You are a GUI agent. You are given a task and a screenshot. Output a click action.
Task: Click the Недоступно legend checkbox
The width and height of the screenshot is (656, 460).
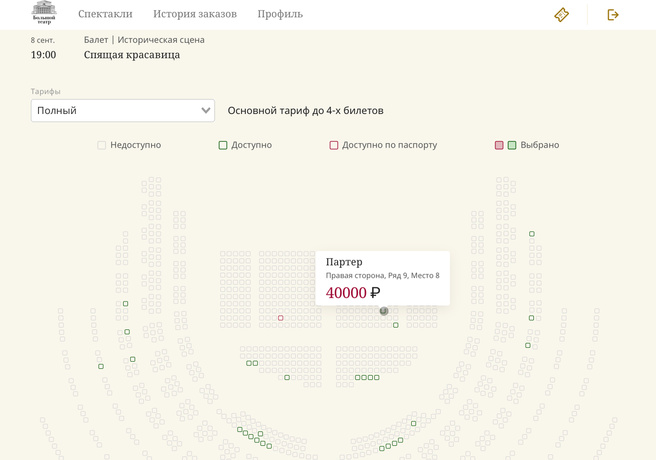click(102, 145)
